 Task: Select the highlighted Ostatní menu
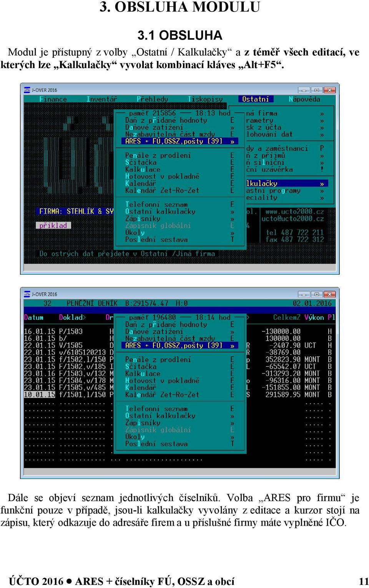pos(256,99)
